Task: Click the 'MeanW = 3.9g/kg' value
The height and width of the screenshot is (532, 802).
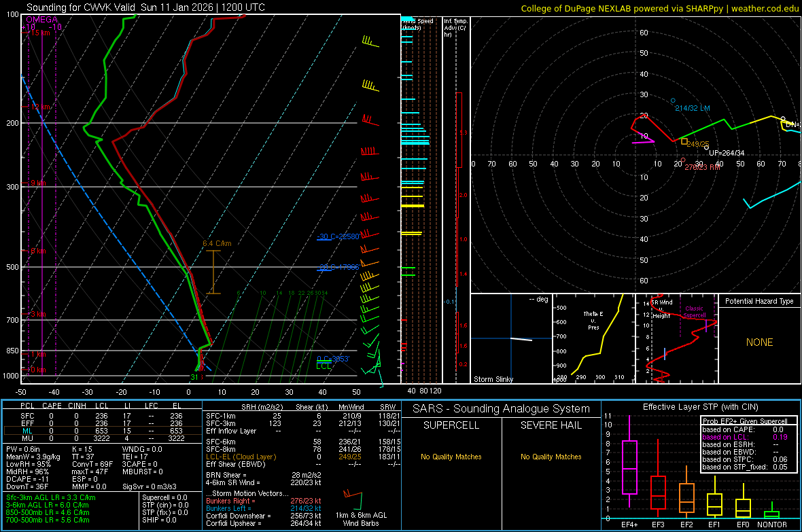Action: pyautogui.click(x=33, y=457)
